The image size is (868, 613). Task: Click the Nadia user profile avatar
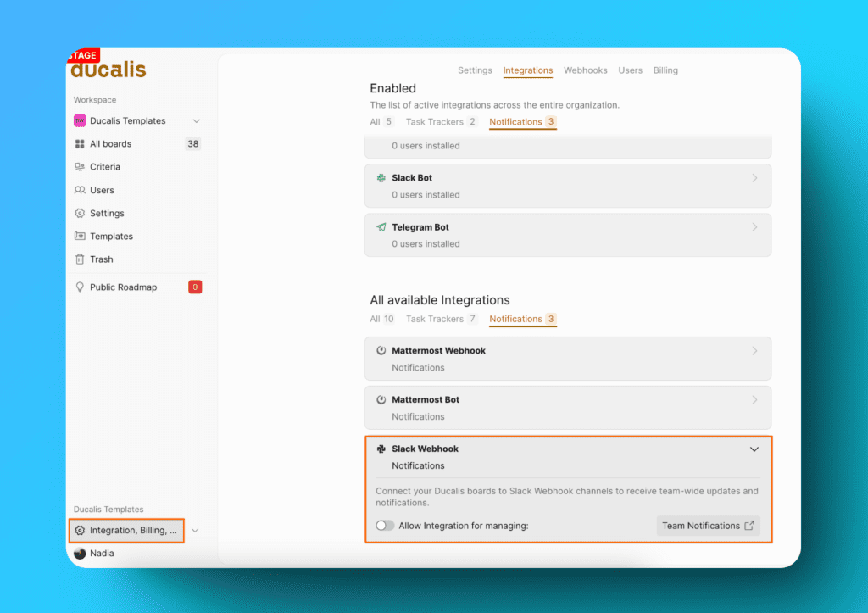point(80,554)
